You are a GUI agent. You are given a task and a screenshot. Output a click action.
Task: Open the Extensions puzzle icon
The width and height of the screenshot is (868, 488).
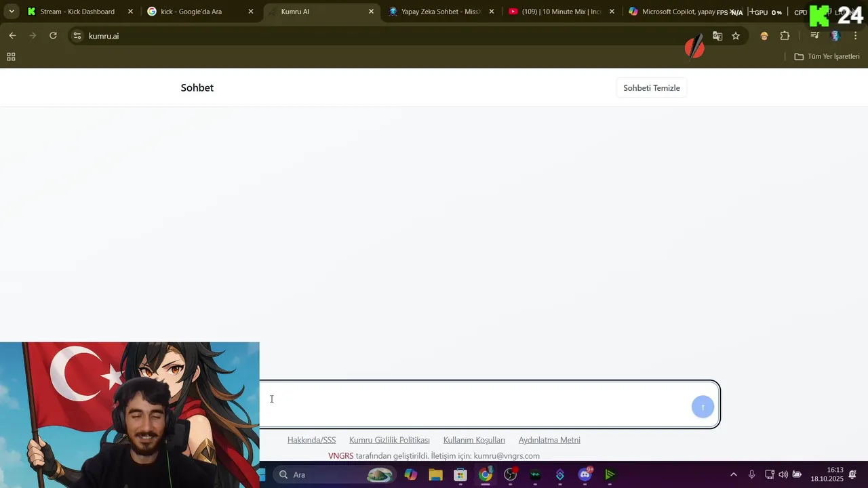(785, 36)
